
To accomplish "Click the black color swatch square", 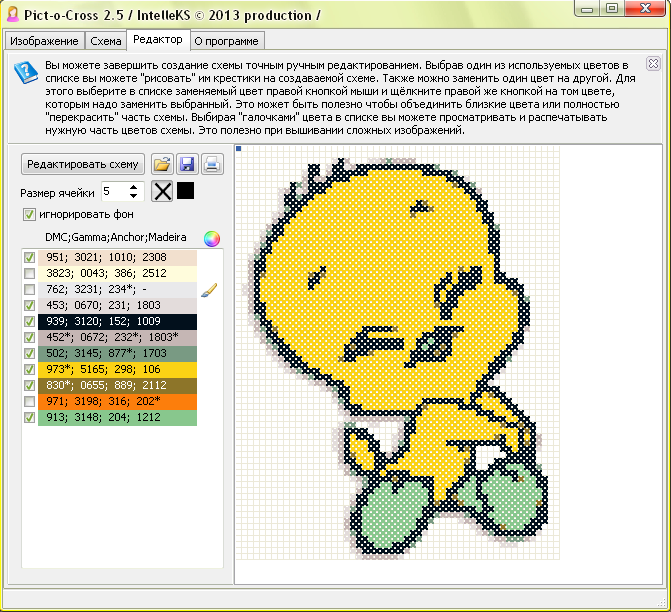I will coord(186,191).
